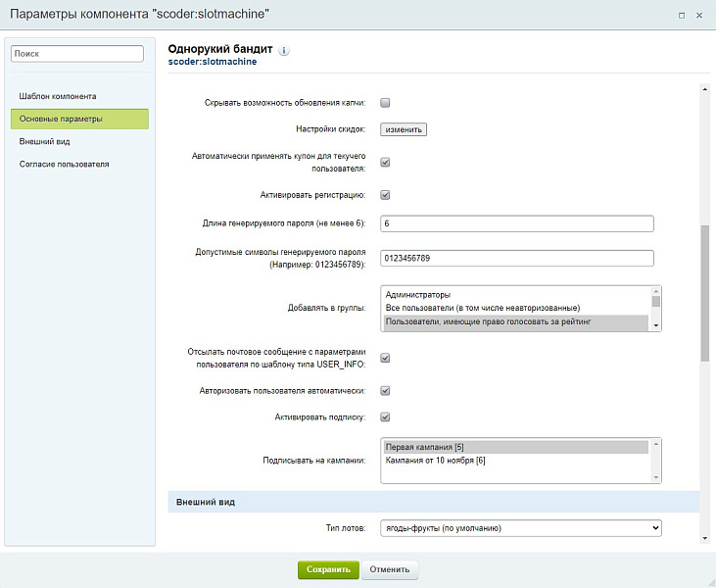Screen dimensions: 716x588
Task: Open Согласие пользователя sidebar section
Action: point(65,164)
